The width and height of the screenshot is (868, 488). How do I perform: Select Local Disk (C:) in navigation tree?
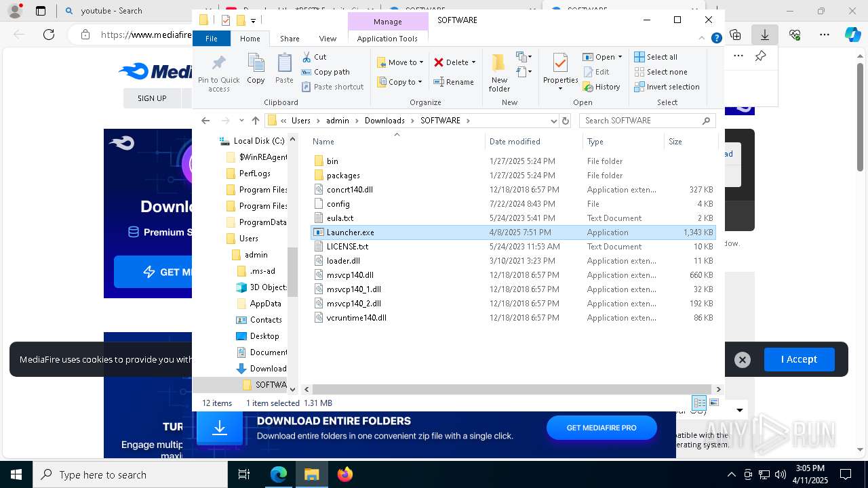click(x=252, y=141)
